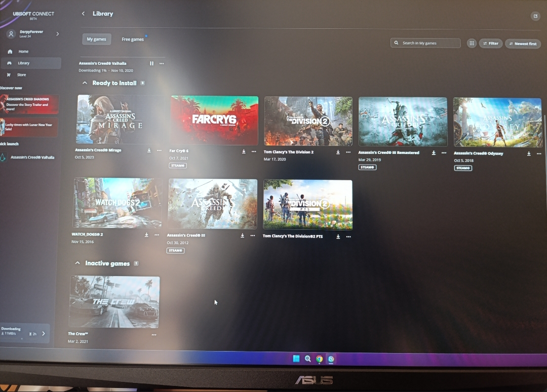Screen dimensions: 547x392
Task: Open Ubisoft Connect from the taskbar
Action: point(331,359)
